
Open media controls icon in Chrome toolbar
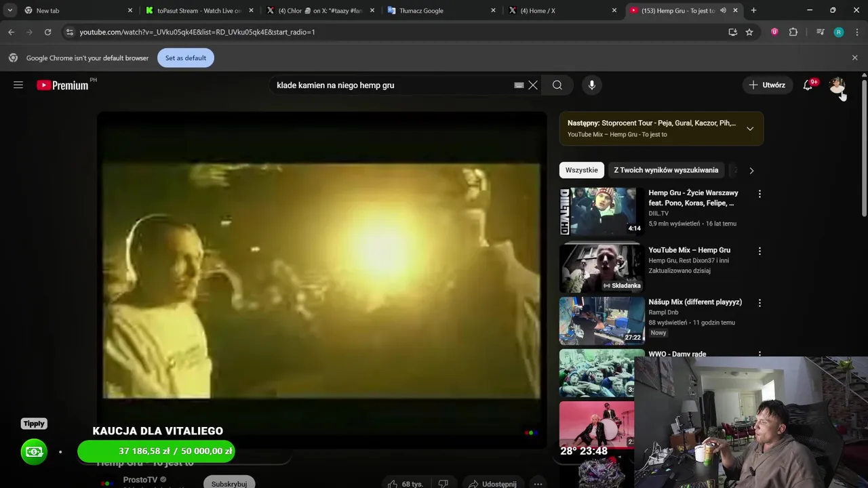click(x=820, y=32)
